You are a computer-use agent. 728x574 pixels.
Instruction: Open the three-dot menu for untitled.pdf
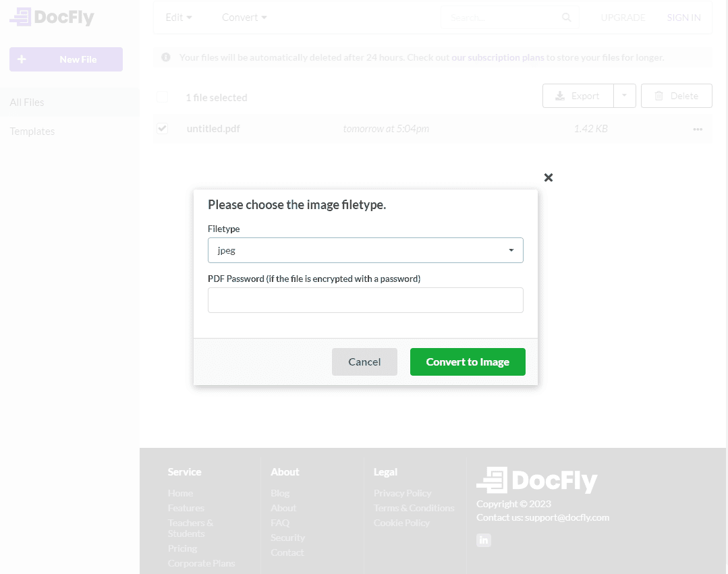click(698, 130)
